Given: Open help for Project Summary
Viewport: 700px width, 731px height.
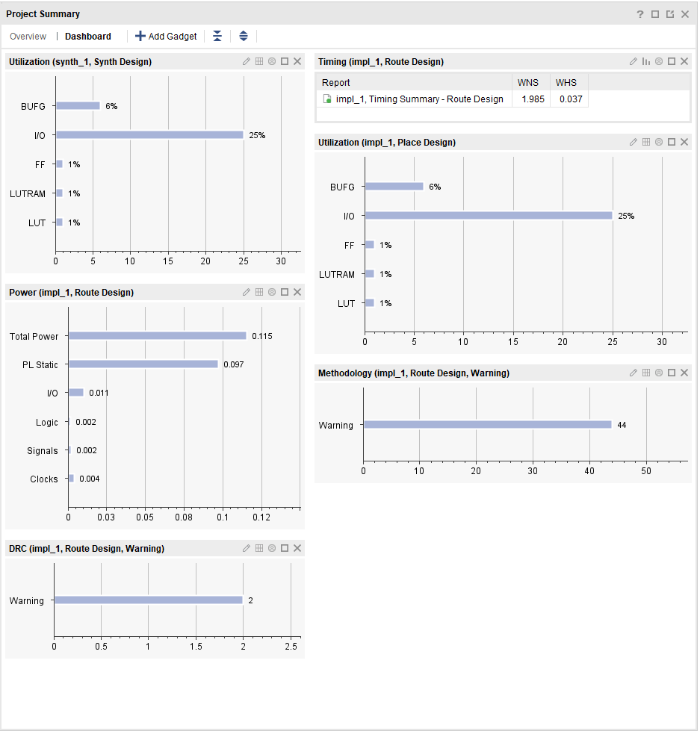Looking at the screenshot, I should (640, 14).
